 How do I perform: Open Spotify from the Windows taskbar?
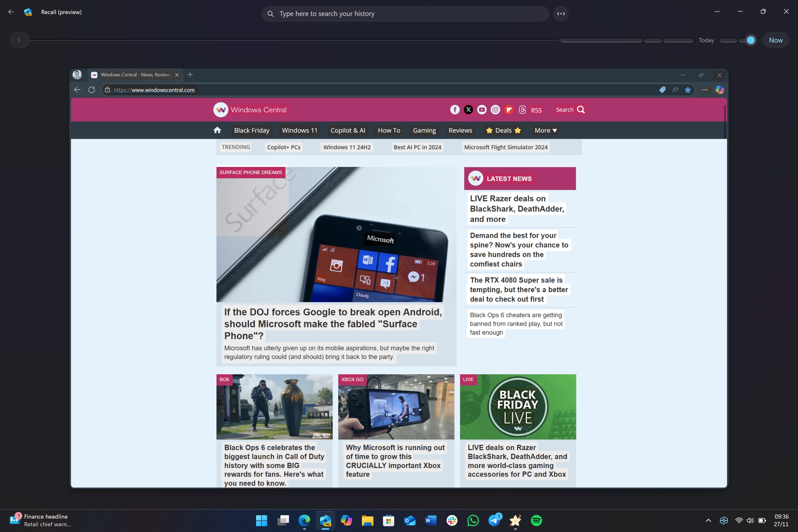tap(537, 520)
